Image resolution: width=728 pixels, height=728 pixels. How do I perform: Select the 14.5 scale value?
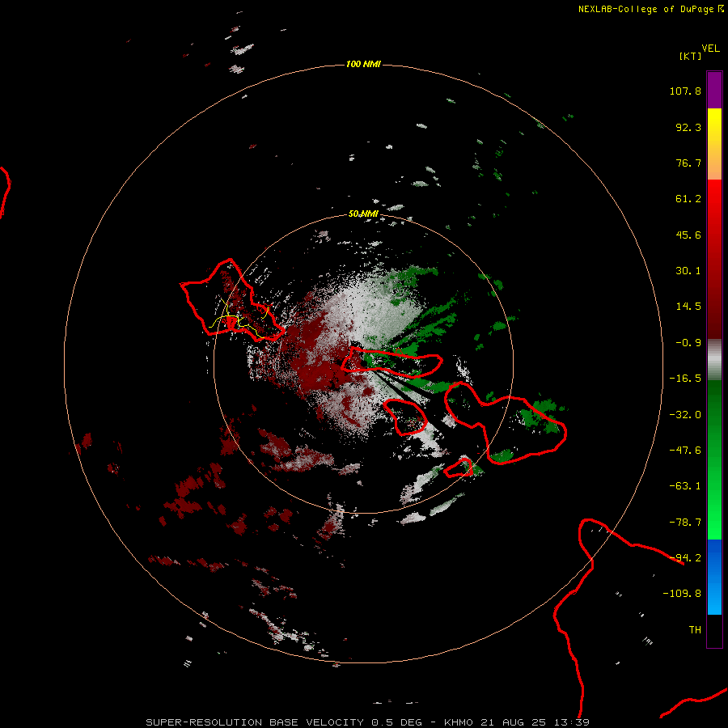tap(688, 307)
